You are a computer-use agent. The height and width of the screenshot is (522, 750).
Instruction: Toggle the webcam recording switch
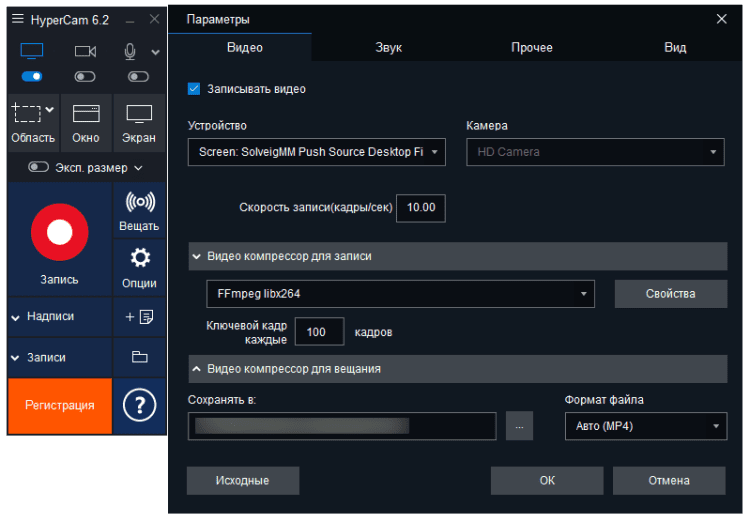click(85, 77)
